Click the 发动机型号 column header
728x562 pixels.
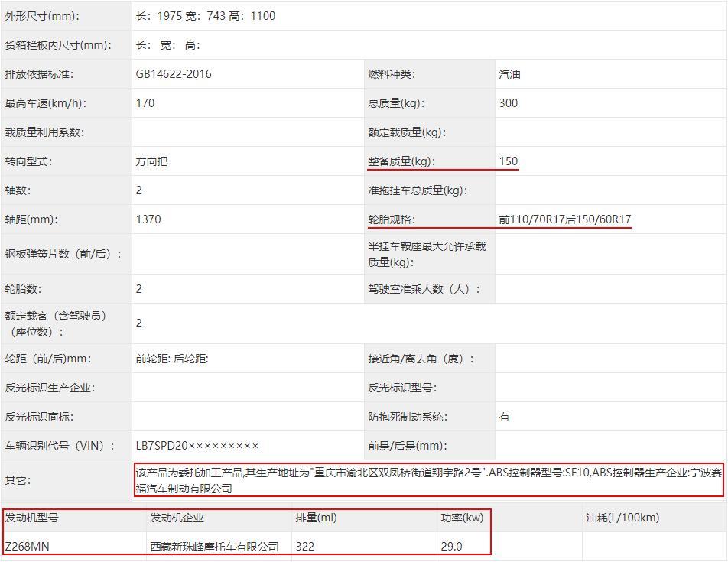pyautogui.click(x=32, y=518)
